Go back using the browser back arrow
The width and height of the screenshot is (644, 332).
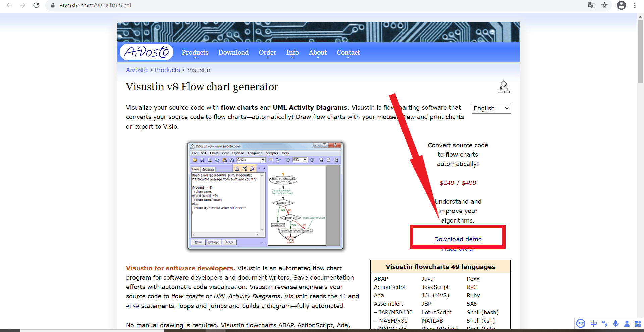[x=9, y=5]
